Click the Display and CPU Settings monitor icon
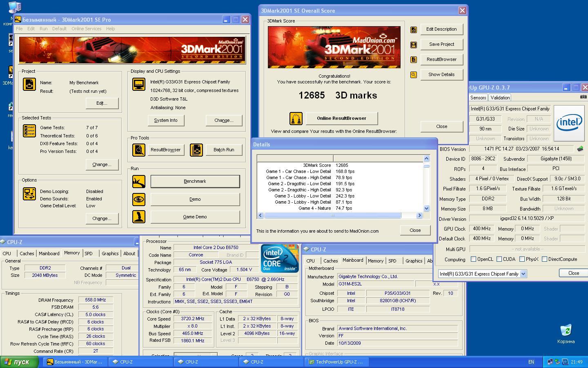588x368 pixels. (x=139, y=84)
